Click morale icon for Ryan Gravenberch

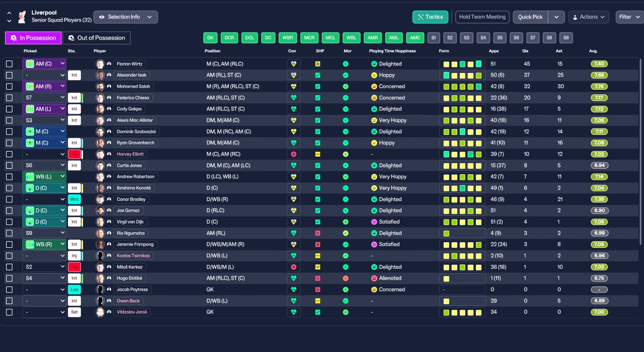click(346, 143)
